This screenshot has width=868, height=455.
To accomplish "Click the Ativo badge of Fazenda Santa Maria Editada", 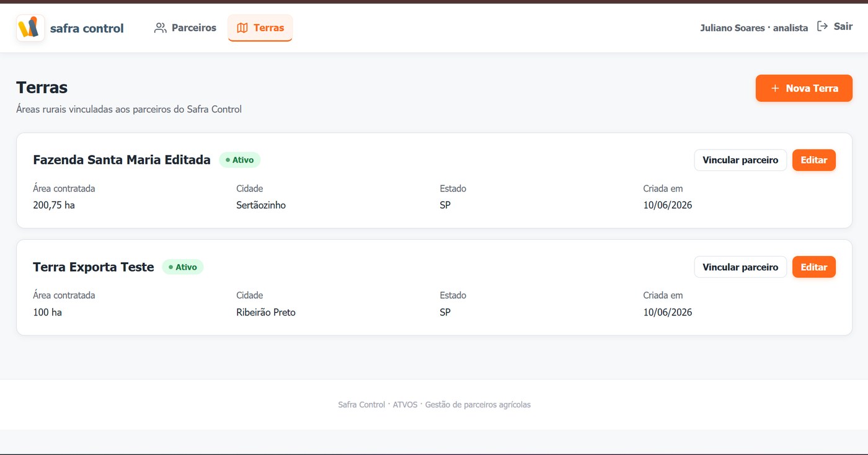I will [240, 160].
